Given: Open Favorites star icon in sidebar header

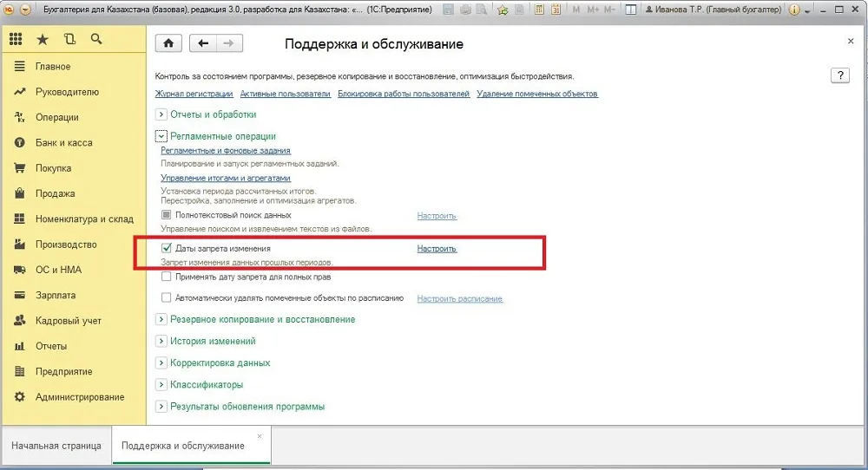Looking at the screenshot, I should tap(43, 39).
